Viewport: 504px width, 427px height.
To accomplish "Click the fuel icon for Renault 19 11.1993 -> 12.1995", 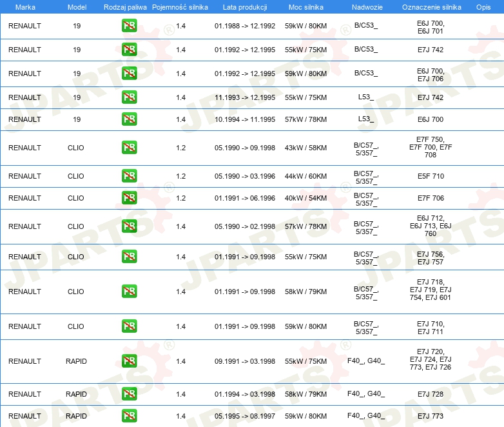I will click(129, 97).
